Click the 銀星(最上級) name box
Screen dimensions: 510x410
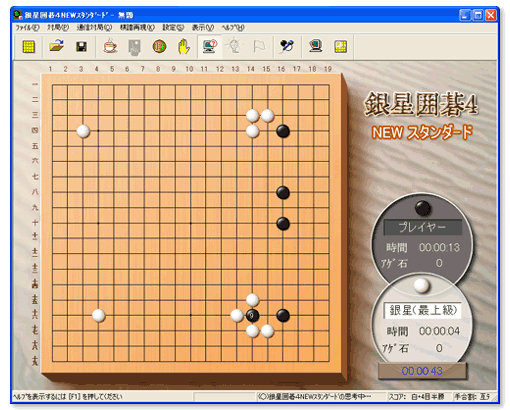[x=422, y=311]
